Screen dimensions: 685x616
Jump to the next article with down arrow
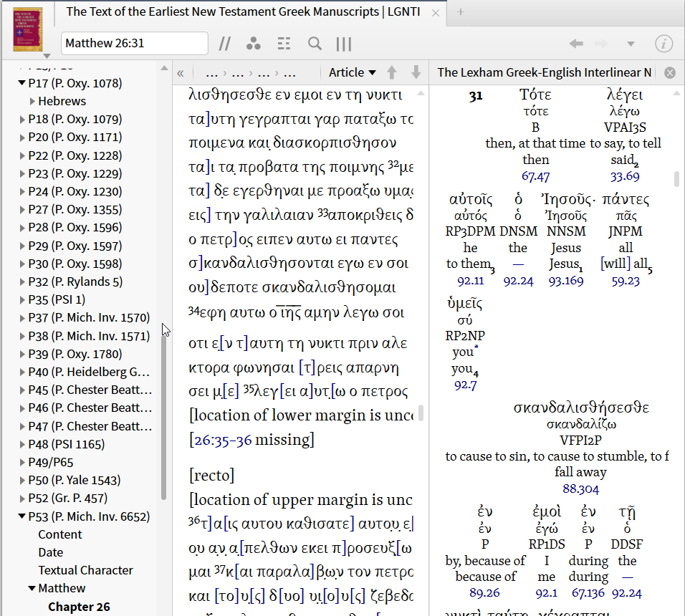[x=416, y=72]
